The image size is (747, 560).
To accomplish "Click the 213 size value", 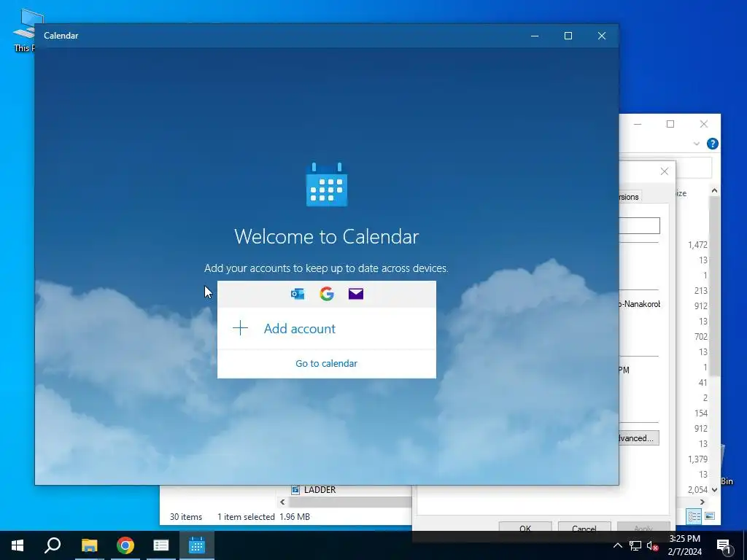I will tap(701, 290).
